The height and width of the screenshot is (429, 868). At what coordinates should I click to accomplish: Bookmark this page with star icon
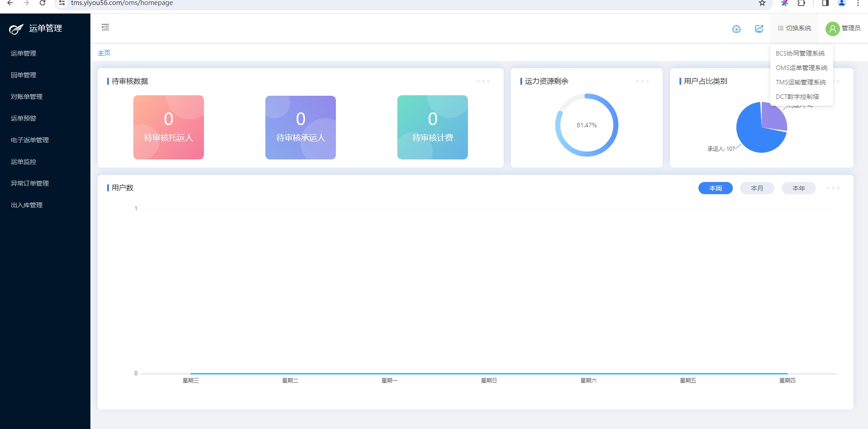point(762,3)
